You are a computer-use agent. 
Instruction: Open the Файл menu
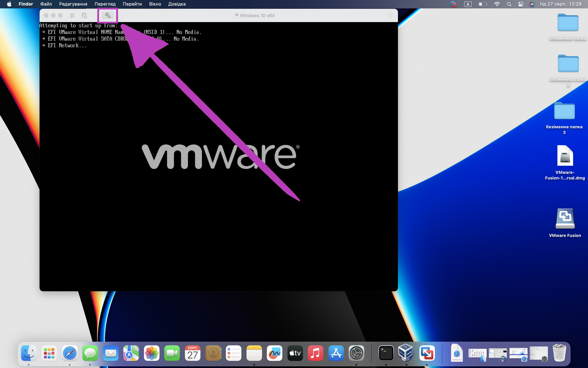point(46,4)
